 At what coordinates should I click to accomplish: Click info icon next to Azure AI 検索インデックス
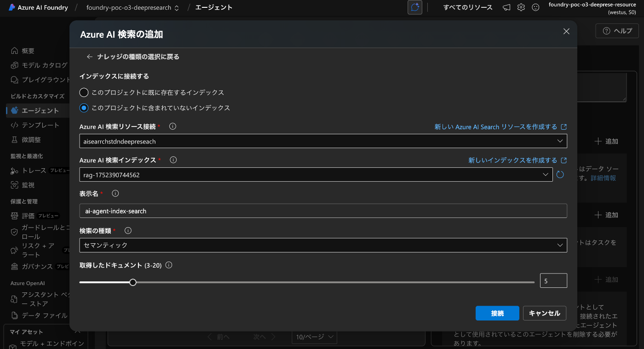pyautogui.click(x=173, y=160)
